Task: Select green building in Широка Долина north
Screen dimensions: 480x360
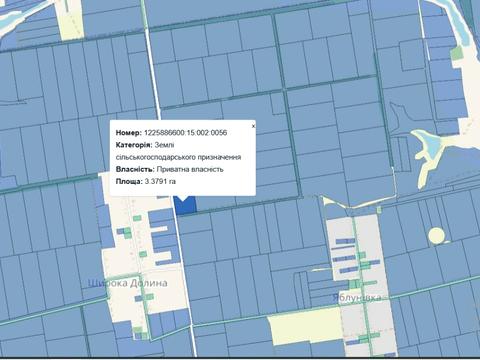Action: (x=137, y=218)
